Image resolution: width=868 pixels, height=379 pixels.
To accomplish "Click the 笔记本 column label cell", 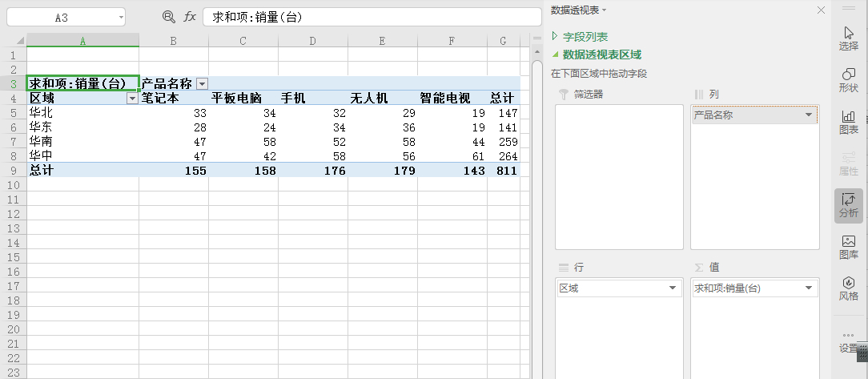I will click(174, 98).
